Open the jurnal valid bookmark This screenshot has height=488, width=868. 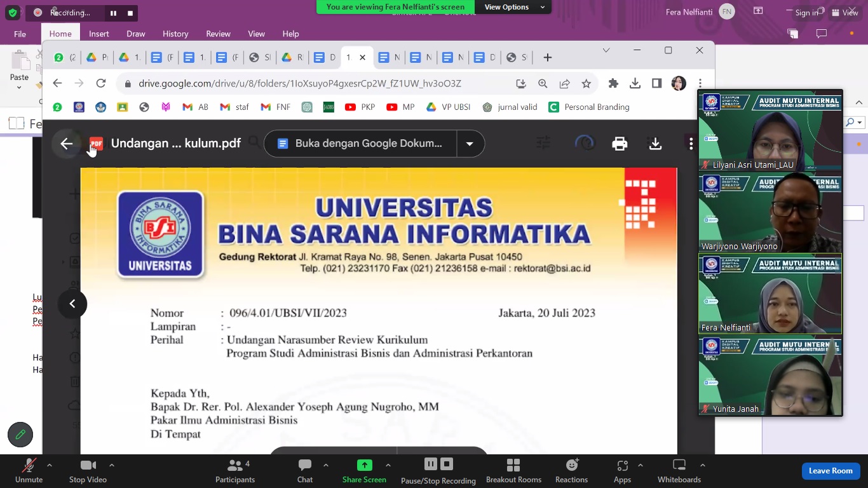tap(510, 107)
